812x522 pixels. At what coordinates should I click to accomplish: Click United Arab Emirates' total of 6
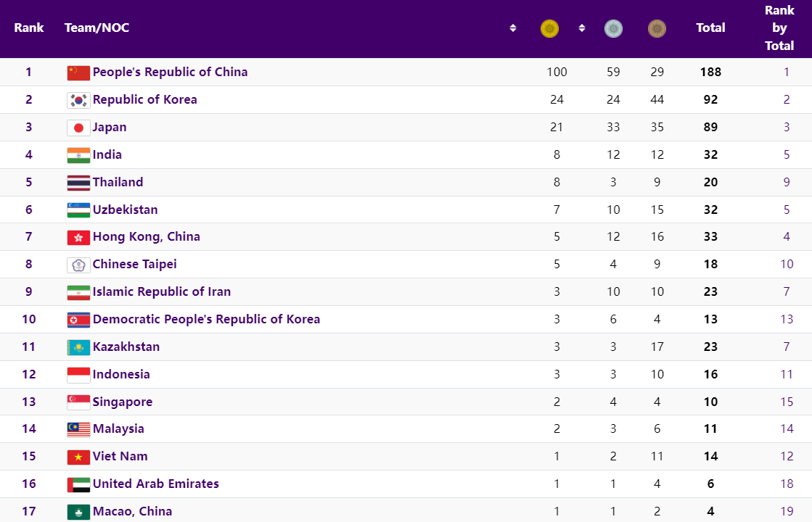click(710, 484)
